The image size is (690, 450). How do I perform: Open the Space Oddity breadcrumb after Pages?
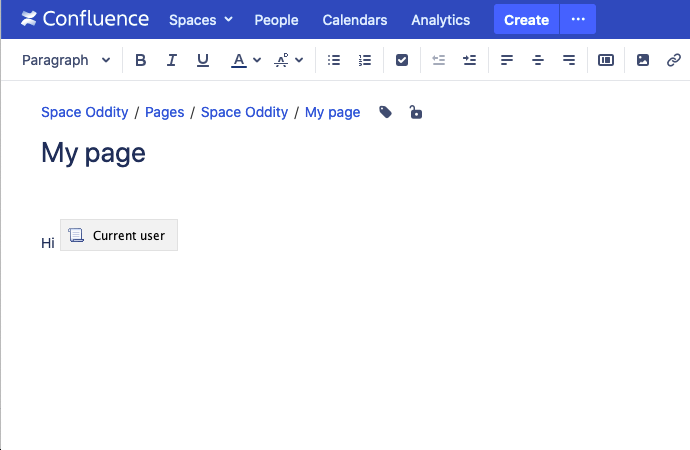(x=244, y=112)
